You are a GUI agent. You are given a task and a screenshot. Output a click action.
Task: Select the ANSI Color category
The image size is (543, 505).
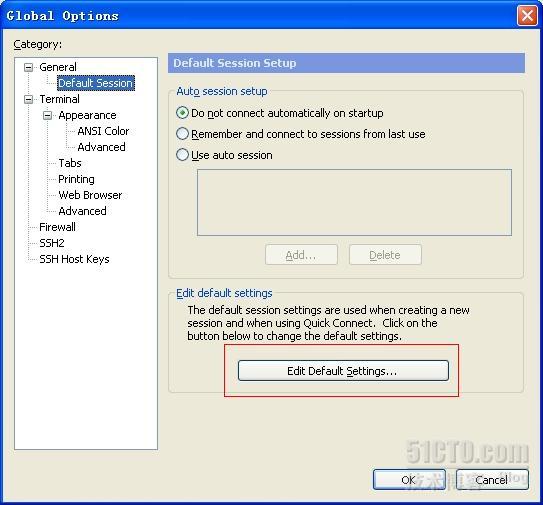pos(103,131)
